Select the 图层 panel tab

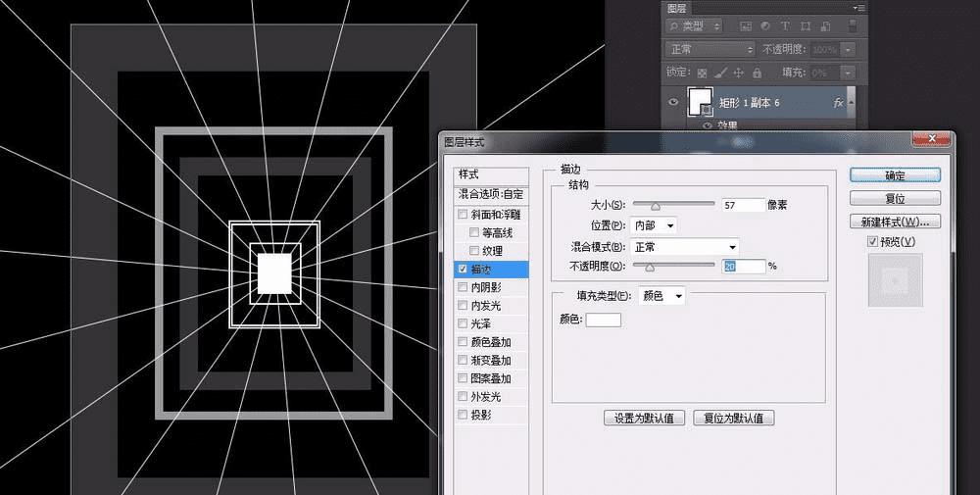(x=677, y=8)
